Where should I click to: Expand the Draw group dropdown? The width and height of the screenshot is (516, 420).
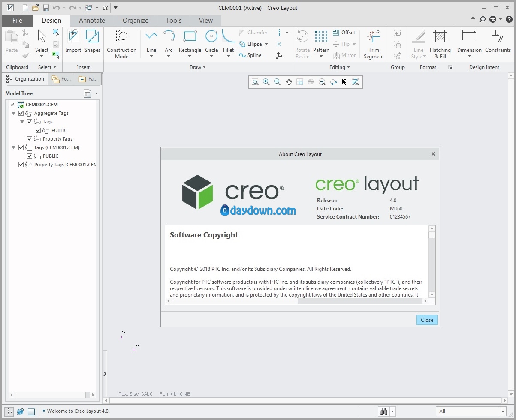198,67
